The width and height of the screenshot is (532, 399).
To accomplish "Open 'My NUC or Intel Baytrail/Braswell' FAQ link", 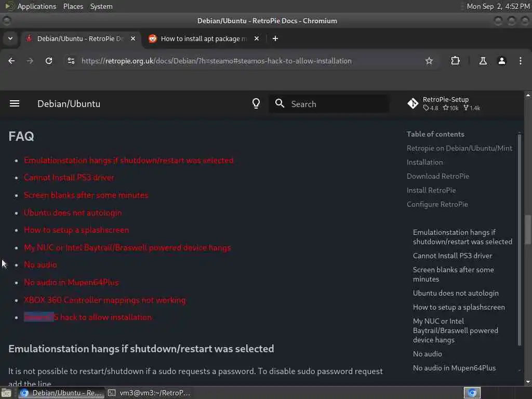I will click(127, 248).
